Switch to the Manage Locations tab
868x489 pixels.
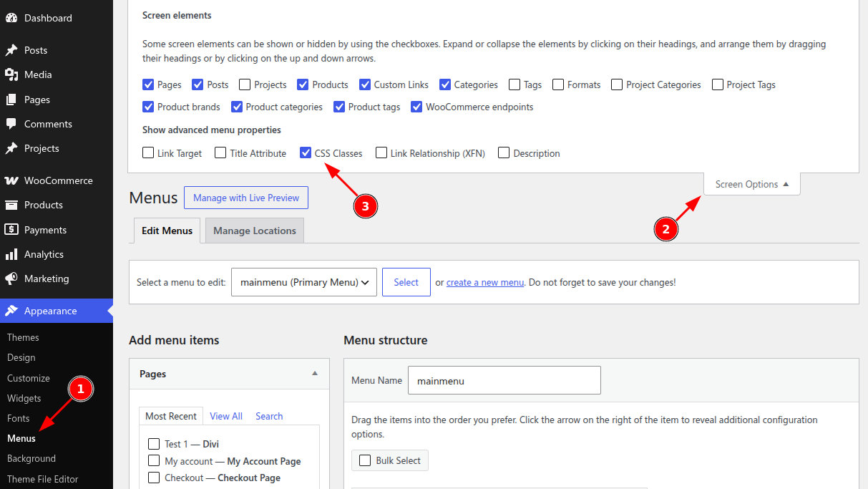[x=255, y=231]
